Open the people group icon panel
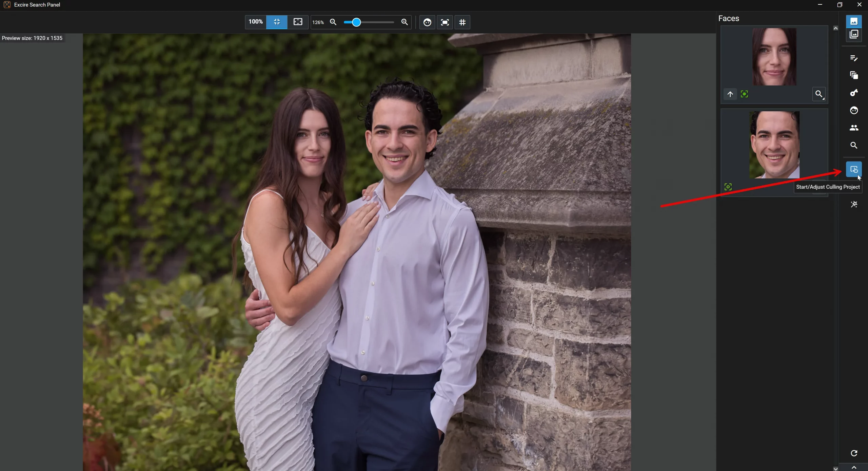The image size is (868, 471). [853, 128]
